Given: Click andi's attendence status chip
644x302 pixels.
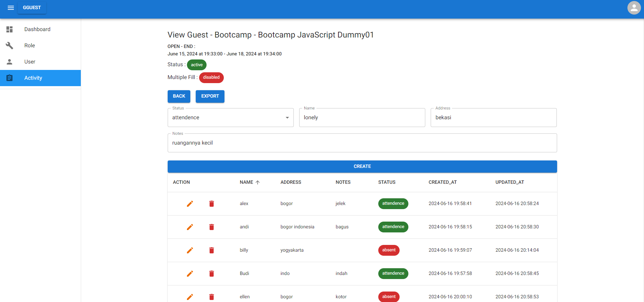Looking at the screenshot, I should click(393, 227).
